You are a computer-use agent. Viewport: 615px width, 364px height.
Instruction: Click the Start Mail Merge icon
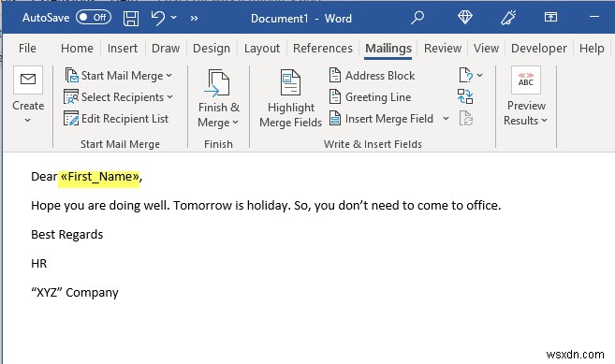[72, 75]
